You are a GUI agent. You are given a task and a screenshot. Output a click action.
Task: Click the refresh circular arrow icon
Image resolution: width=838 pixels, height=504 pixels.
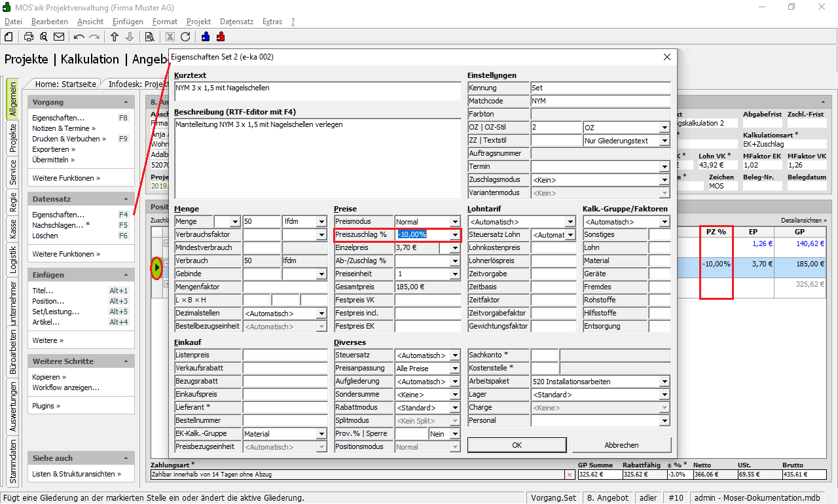coord(185,37)
